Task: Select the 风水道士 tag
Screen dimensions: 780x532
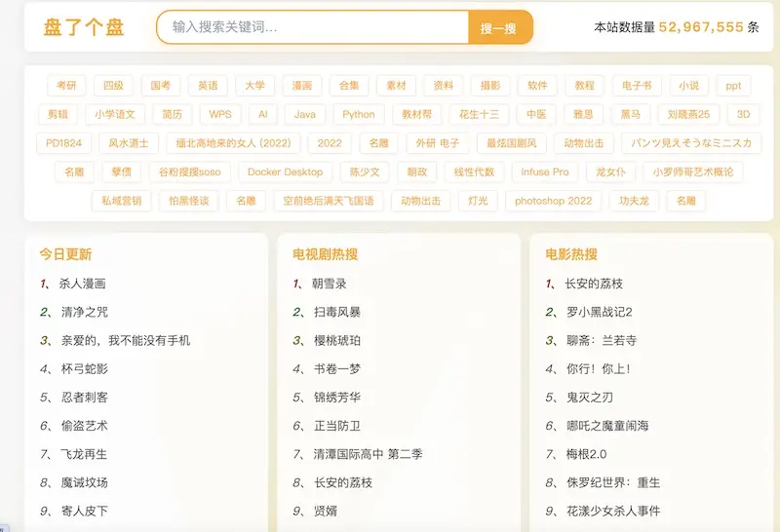Action: point(129,143)
